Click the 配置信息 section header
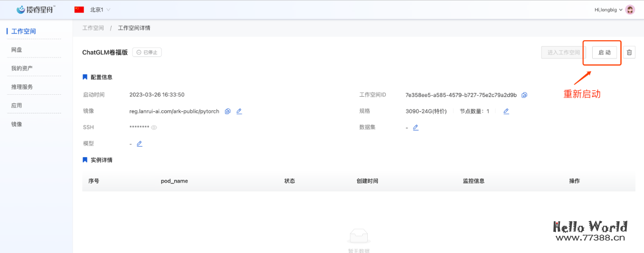 click(x=101, y=77)
